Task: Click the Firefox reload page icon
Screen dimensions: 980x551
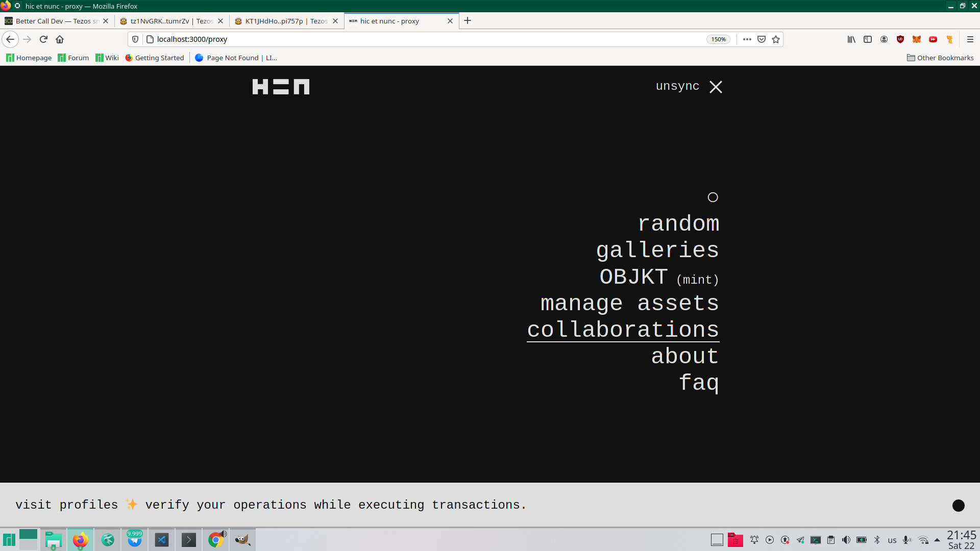Action: [x=43, y=39]
